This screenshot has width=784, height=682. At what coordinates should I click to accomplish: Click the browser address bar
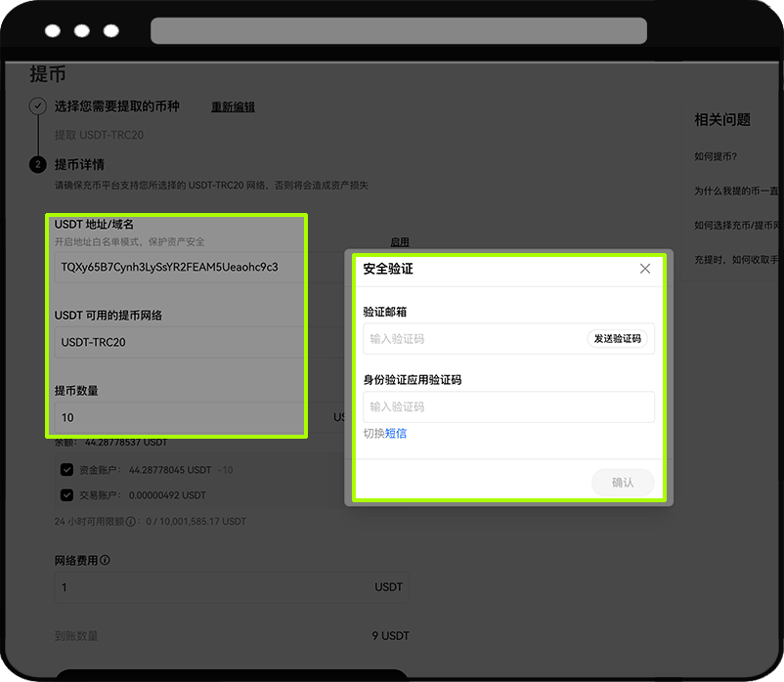[399, 30]
